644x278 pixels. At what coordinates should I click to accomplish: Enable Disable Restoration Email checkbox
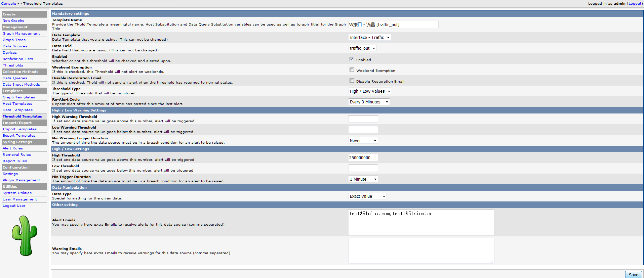click(352, 81)
